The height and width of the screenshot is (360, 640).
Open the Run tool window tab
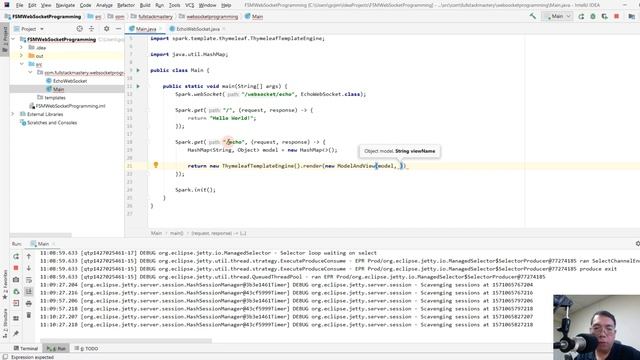pos(56,348)
